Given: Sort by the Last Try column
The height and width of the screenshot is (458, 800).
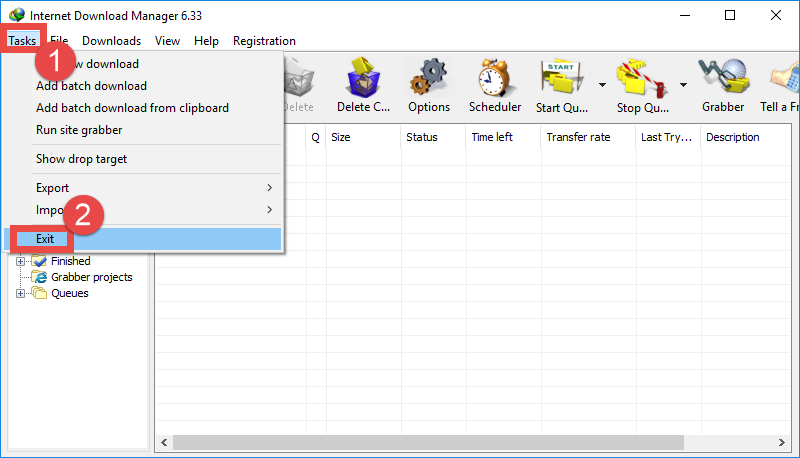Looking at the screenshot, I should 668,137.
